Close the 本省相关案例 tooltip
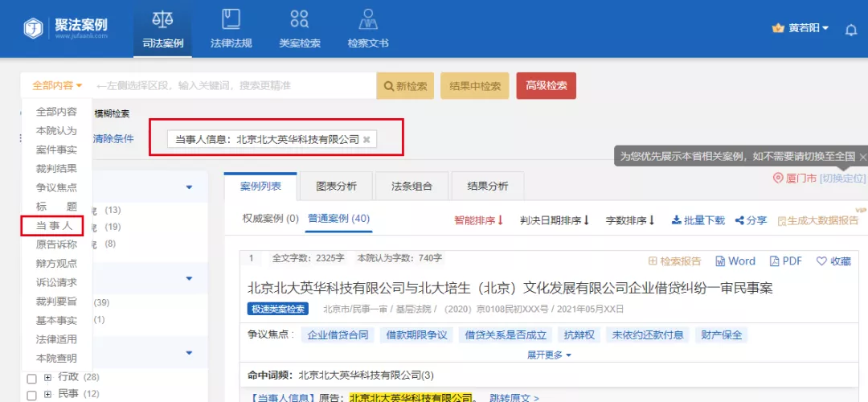The height and width of the screenshot is (402, 868). 862,157
